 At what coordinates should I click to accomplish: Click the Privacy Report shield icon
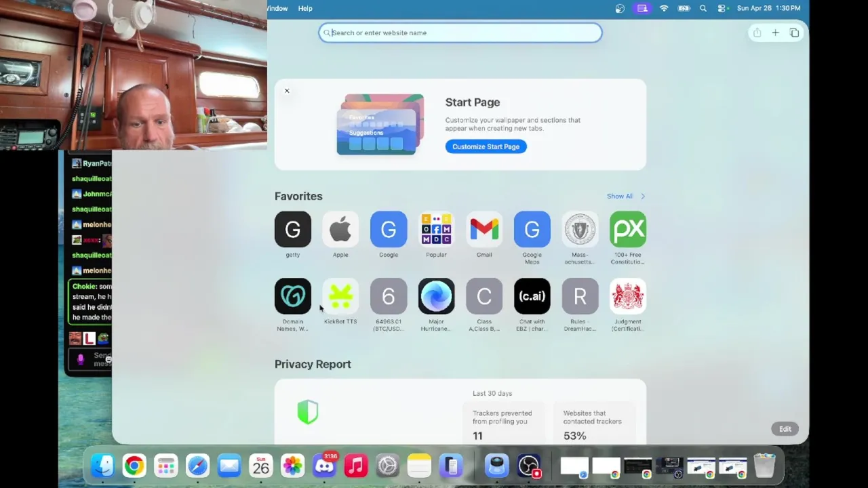point(308,412)
